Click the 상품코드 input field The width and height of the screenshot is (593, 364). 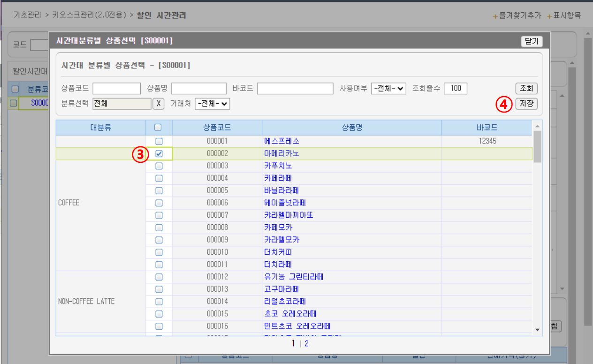(117, 89)
